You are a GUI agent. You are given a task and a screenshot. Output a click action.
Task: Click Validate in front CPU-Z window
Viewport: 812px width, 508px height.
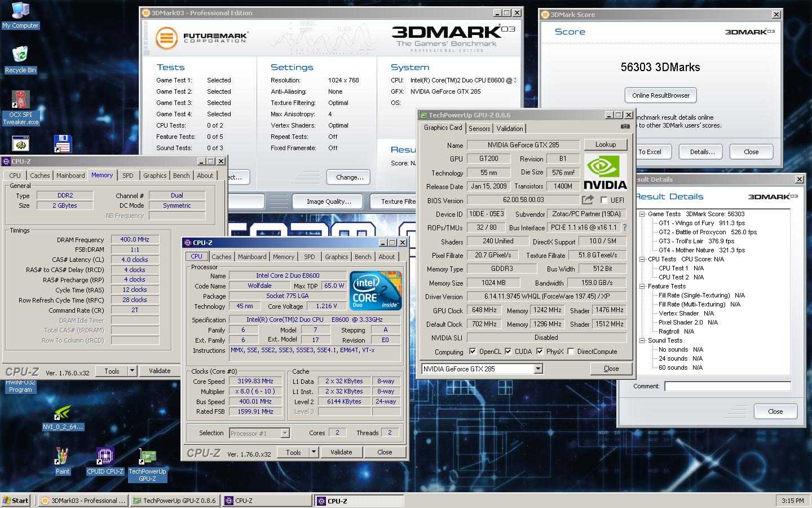coord(341,452)
